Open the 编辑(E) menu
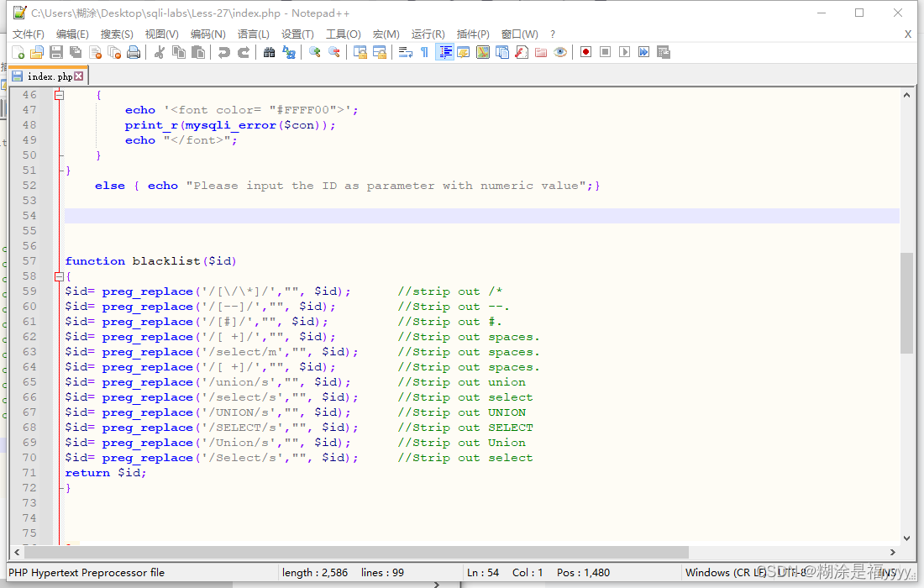 tap(72, 34)
